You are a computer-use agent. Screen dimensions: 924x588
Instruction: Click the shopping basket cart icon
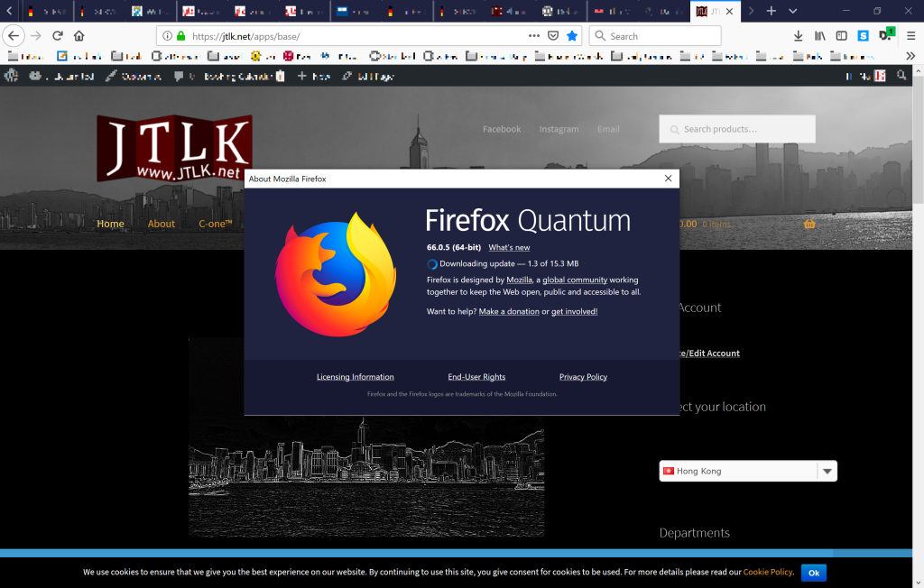coord(809,224)
